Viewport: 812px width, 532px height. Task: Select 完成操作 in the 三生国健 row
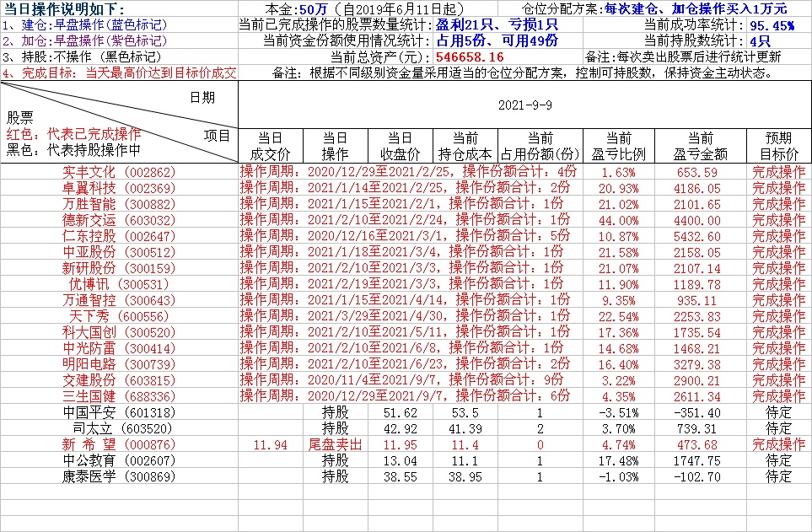(x=779, y=397)
